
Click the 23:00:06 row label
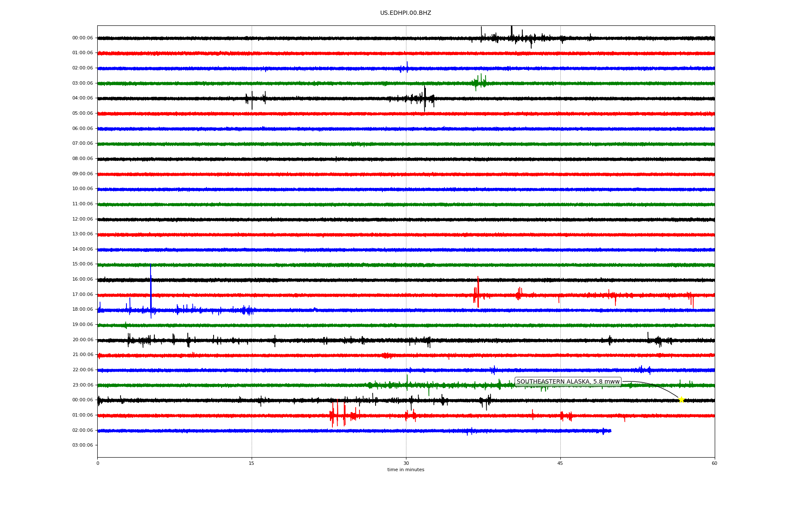coord(82,385)
